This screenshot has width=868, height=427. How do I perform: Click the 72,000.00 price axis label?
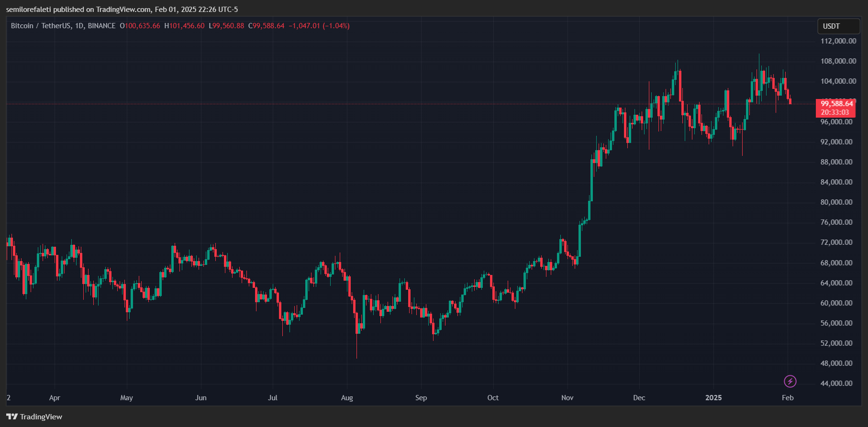pyautogui.click(x=836, y=242)
